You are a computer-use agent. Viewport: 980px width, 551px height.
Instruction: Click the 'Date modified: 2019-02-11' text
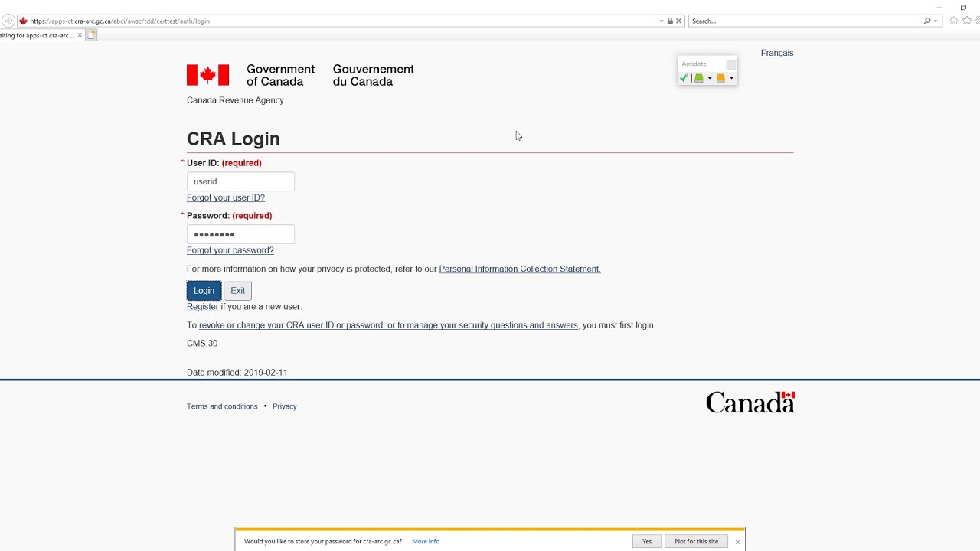coord(237,373)
